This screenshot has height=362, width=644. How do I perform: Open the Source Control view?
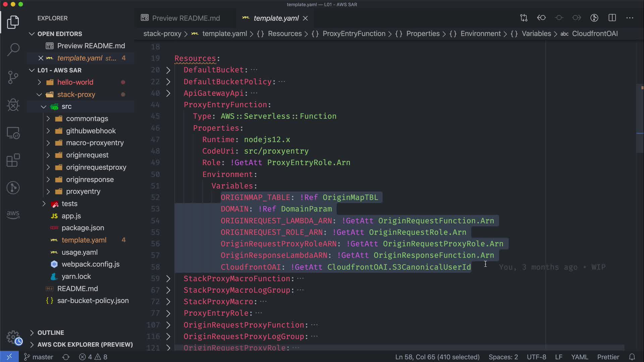tap(13, 77)
